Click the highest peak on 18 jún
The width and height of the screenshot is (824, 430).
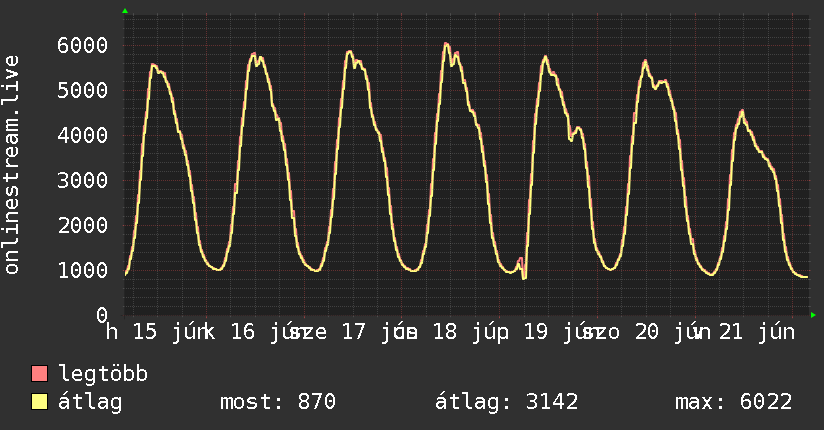(x=446, y=44)
